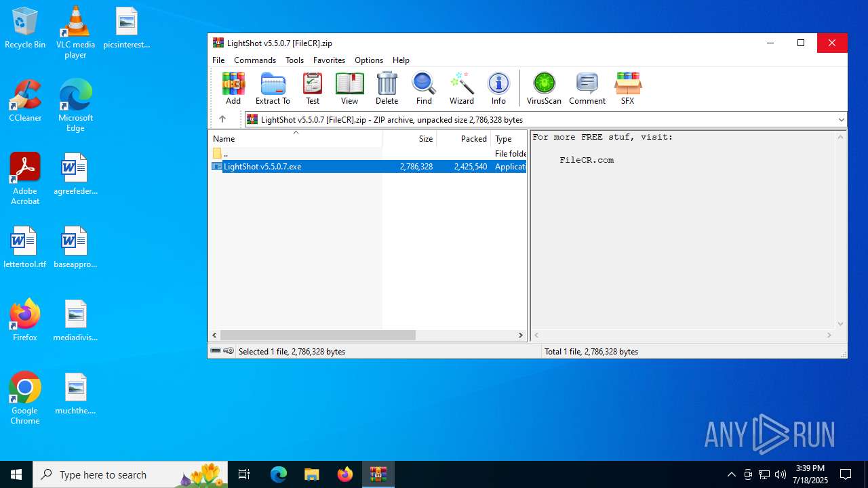This screenshot has height=488, width=868.
Task: Click right arrow of the file list scrollbar
Action: tap(521, 335)
